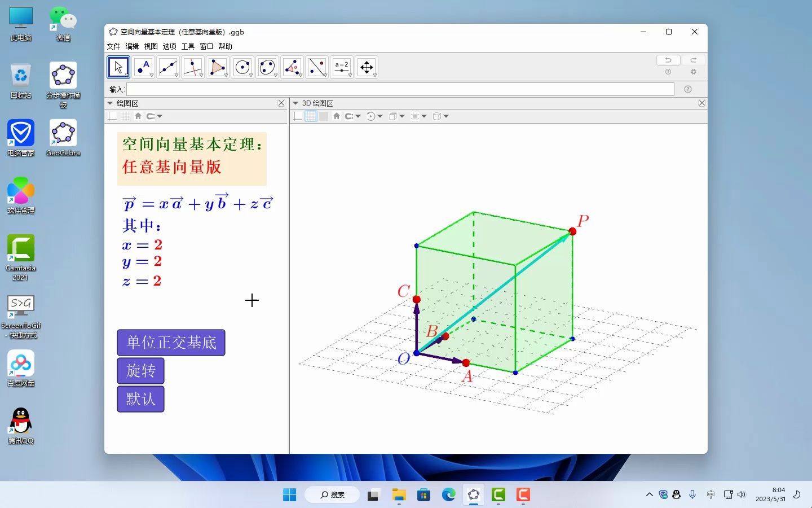
Task: Open the ScreenToGif desktop shortcut
Action: (x=21, y=316)
